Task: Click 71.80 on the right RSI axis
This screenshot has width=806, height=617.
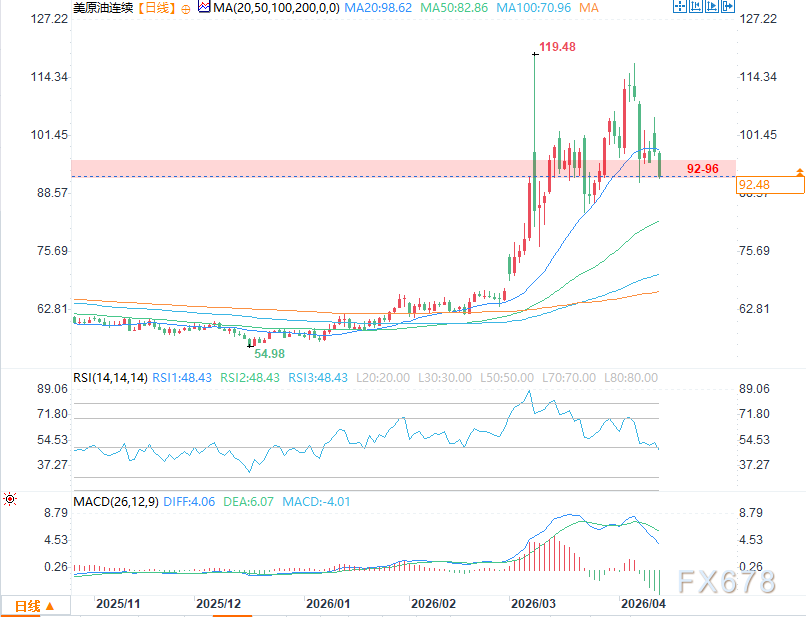Action: coord(754,414)
